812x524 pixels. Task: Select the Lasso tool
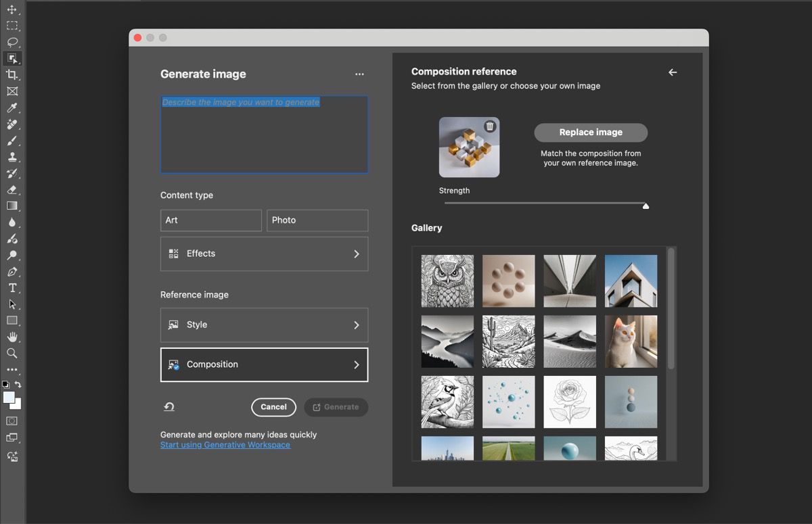tap(12, 42)
